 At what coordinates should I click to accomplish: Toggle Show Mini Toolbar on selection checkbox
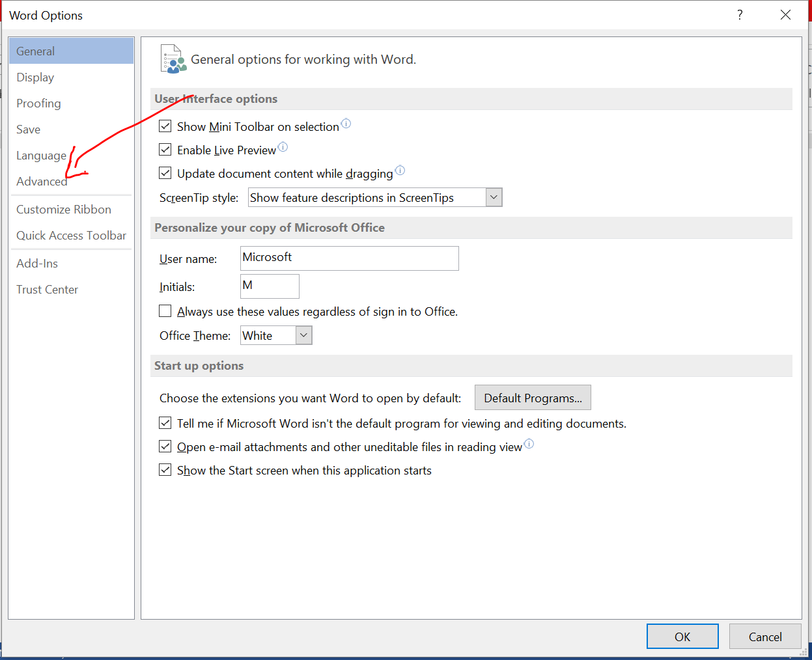[165, 126]
